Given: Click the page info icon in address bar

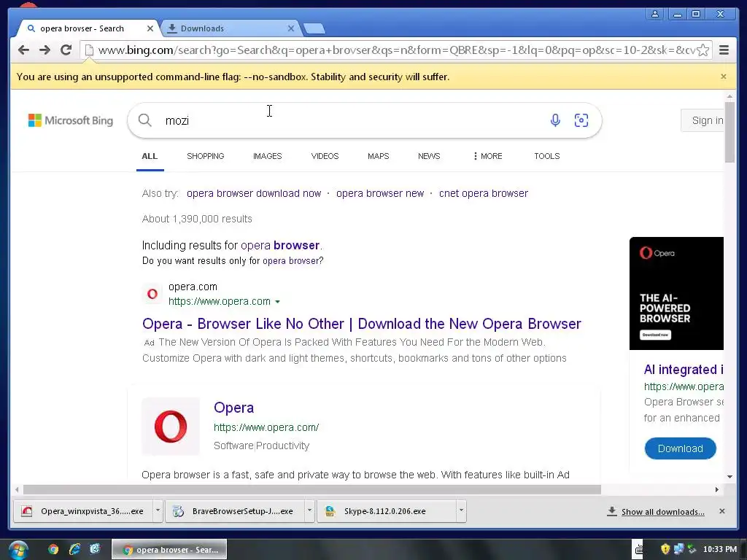Looking at the screenshot, I should point(88,50).
